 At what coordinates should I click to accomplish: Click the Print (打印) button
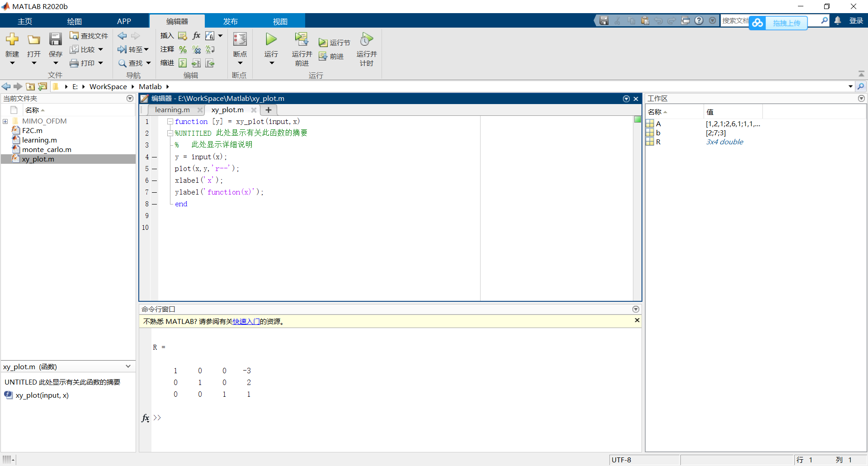pyautogui.click(x=87, y=63)
